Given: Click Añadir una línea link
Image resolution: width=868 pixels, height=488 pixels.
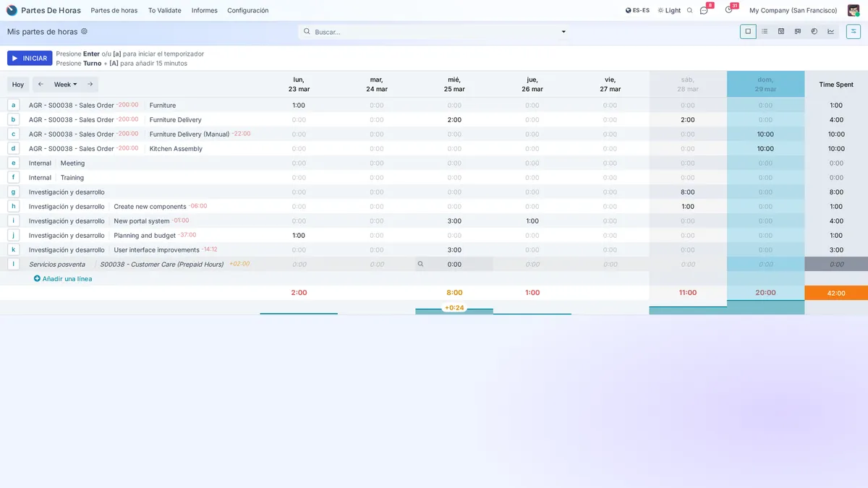Looking at the screenshot, I should click(65, 278).
